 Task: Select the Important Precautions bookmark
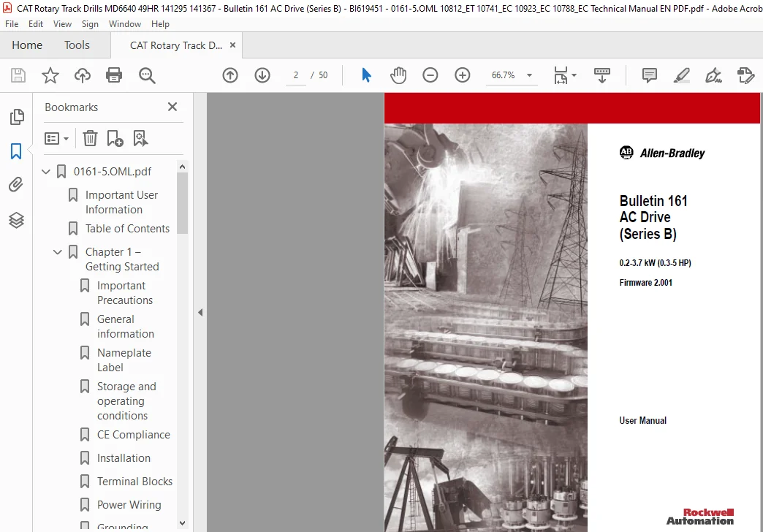(x=125, y=292)
